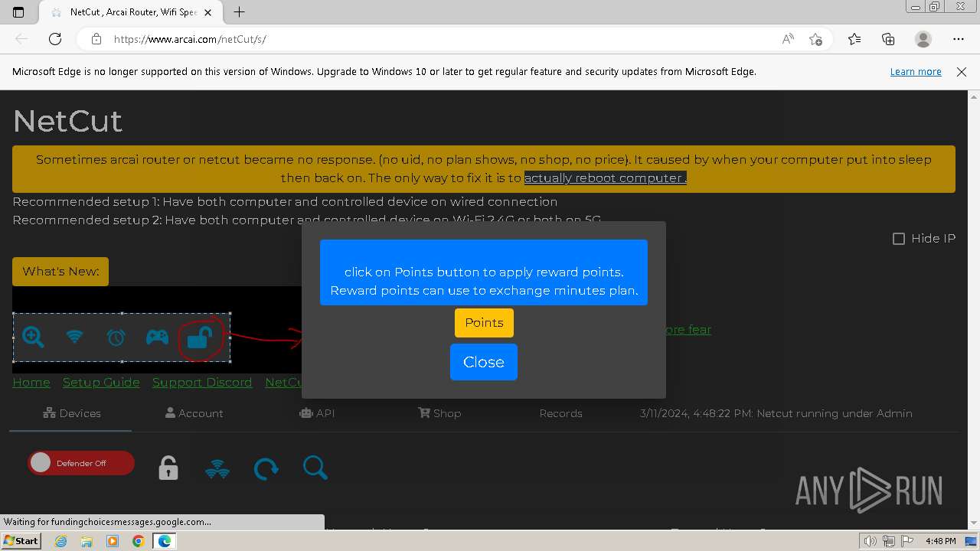Close the reward points dialog
Image resolution: width=980 pixels, height=551 pixels.
point(484,362)
